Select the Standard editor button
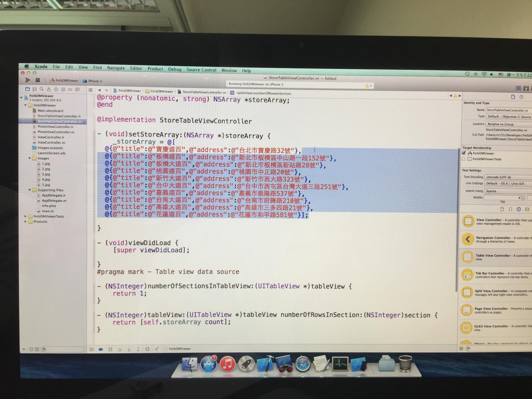532x399 pixels. [x=518, y=88]
